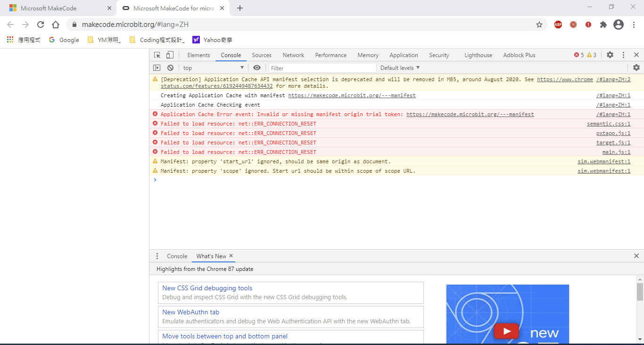Reload the page
This screenshot has height=345, width=644.
[x=41, y=25]
